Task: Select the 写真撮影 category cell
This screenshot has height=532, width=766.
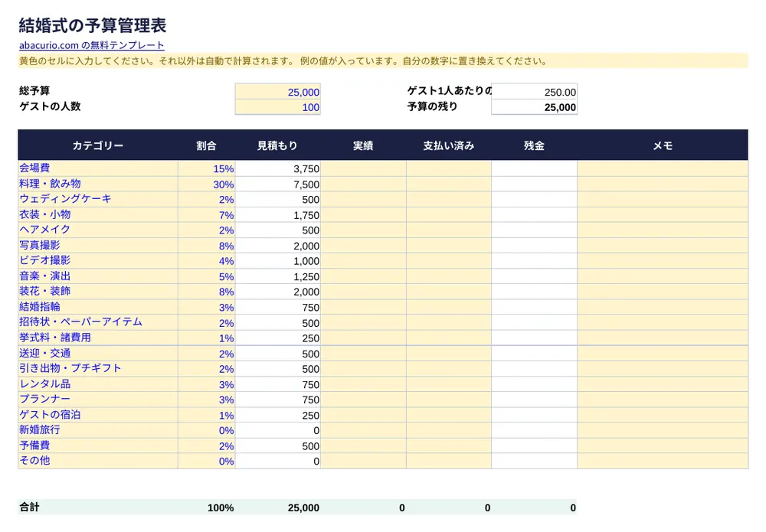Action: pyautogui.click(x=98, y=246)
